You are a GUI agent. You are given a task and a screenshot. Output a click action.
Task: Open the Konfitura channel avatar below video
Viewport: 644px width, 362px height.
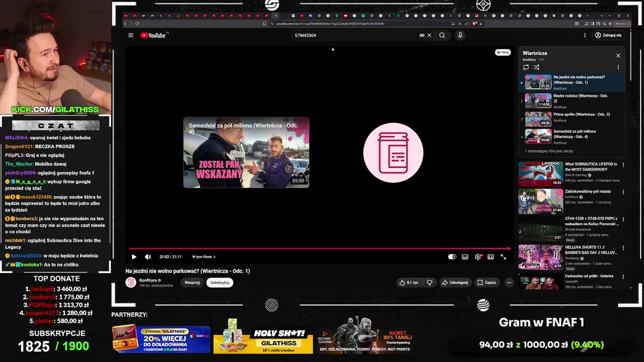click(131, 282)
